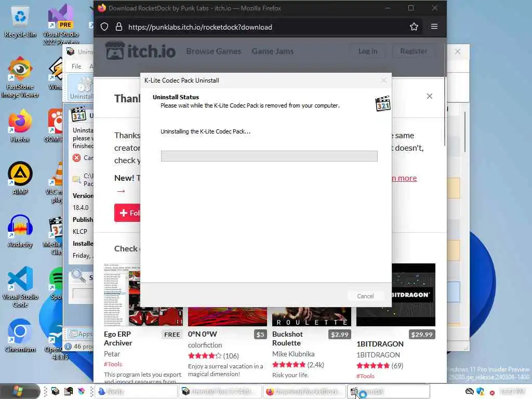Screen dimensions: 532x399
Task: Click the Register button
Action: tap(414, 51)
